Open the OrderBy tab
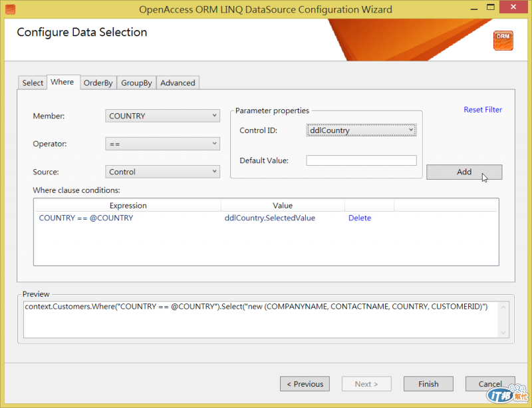 [x=98, y=83]
